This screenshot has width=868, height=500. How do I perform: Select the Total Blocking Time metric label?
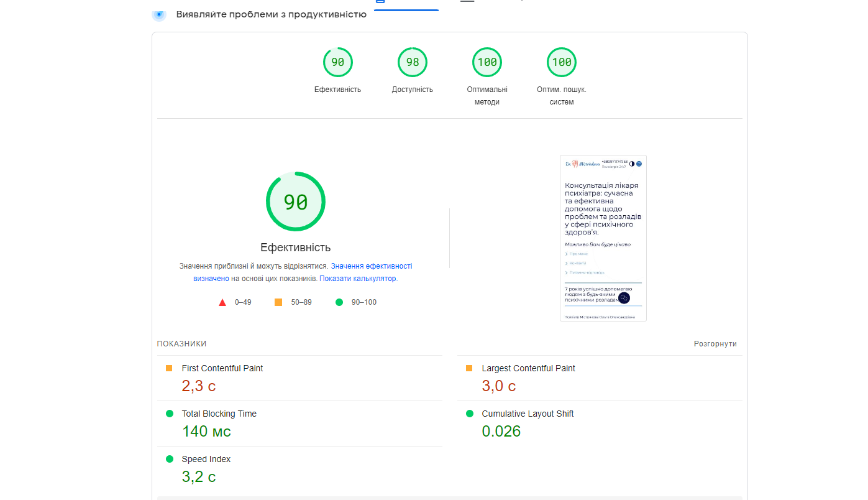point(219,414)
